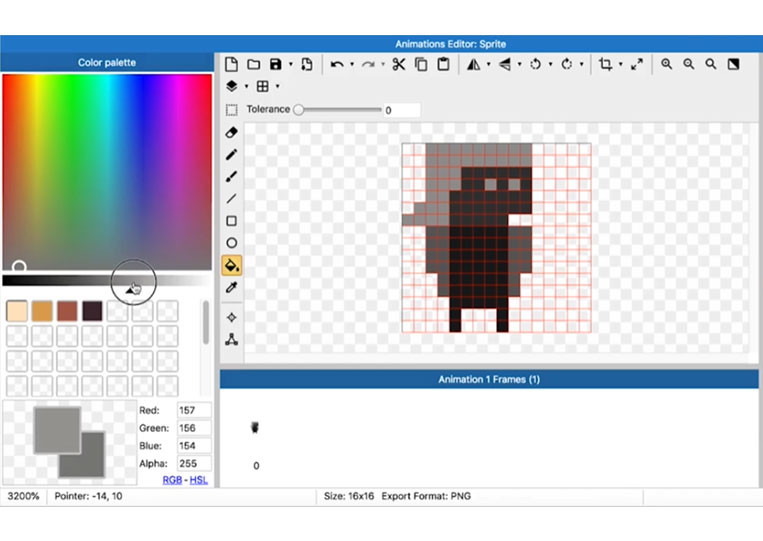
Task: Click the resize image icon
Action: pos(636,64)
